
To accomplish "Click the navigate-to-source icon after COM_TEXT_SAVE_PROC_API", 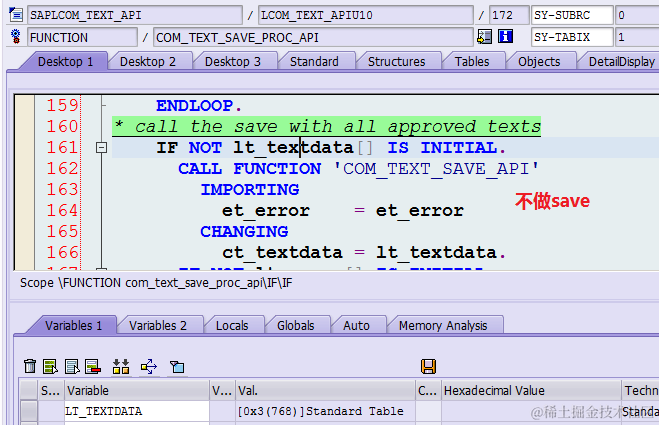I will pyautogui.click(x=485, y=37).
